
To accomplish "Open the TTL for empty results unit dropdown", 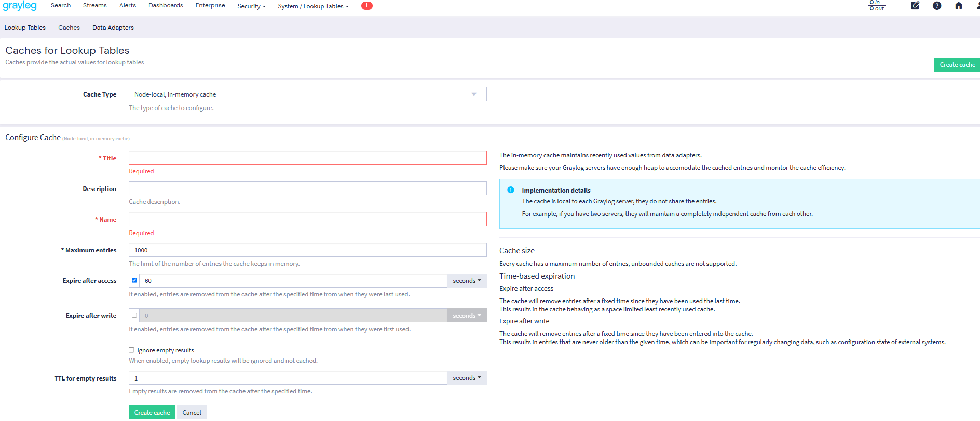I will (466, 378).
